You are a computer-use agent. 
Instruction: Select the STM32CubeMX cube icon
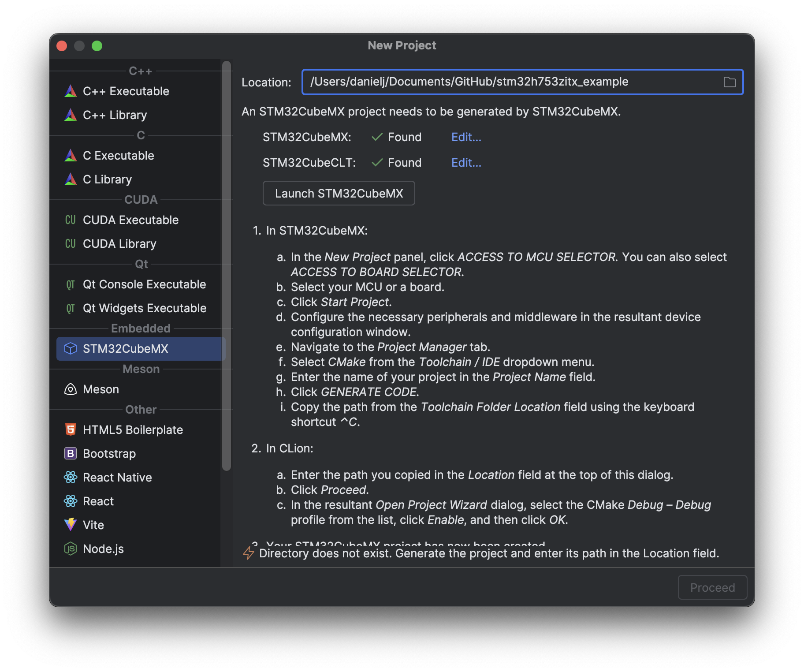pos(71,348)
